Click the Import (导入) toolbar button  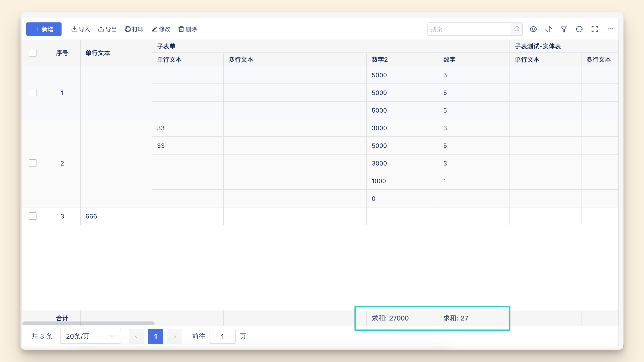tap(81, 29)
